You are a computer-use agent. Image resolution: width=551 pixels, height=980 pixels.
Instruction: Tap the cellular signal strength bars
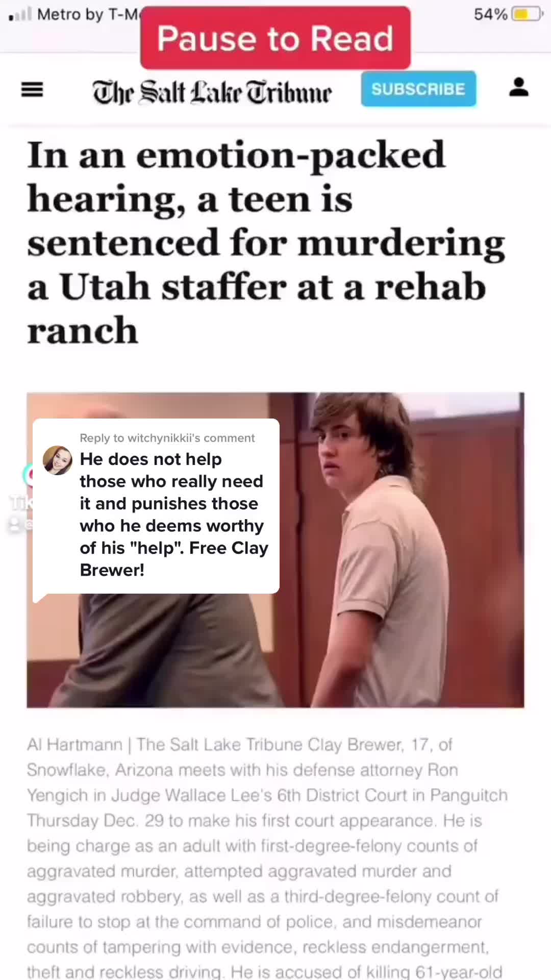tap(20, 14)
